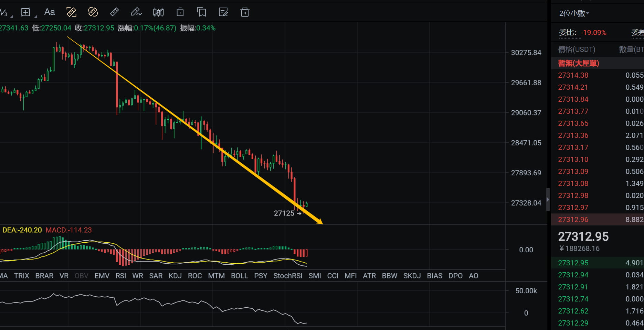The width and height of the screenshot is (644, 330).
Task: Open the bookmark drawings icon
Action: (x=201, y=12)
